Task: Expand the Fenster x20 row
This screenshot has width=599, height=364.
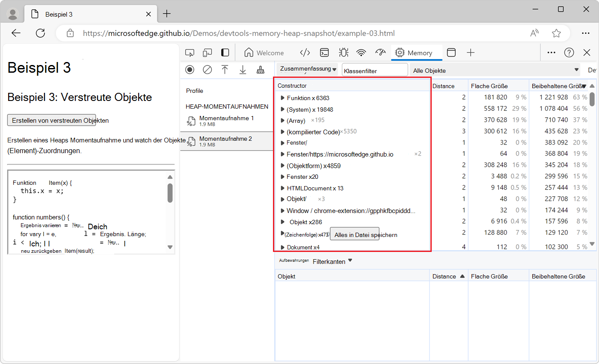Action: [282, 176]
